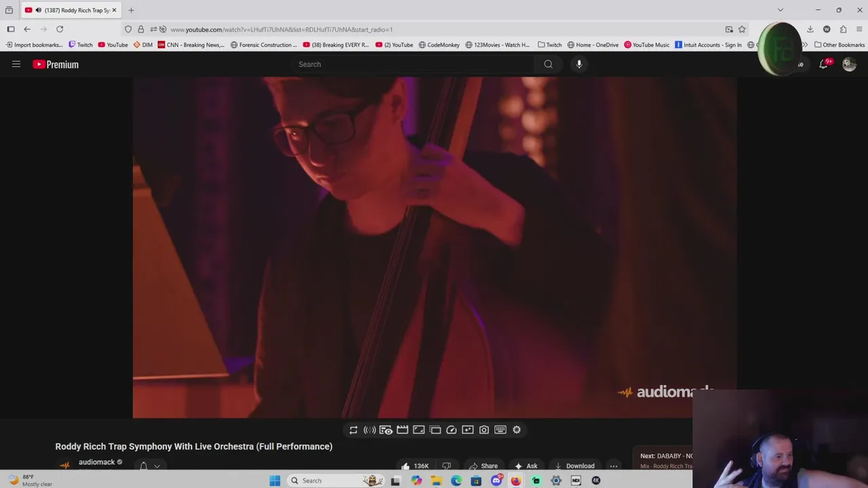The height and width of the screenshot is (488, 868).
Task: Click the Windows taskbar Search box
Action: click(334, 481)
